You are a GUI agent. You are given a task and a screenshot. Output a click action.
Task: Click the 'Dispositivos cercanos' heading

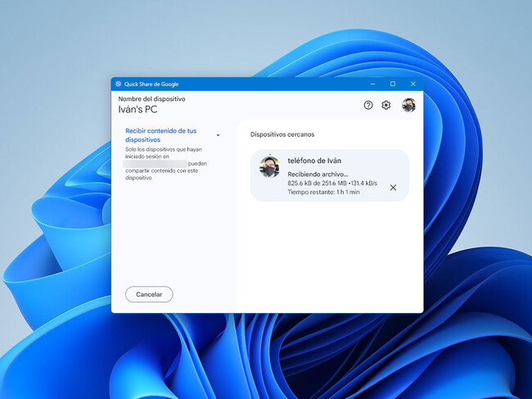pos(282,134)
